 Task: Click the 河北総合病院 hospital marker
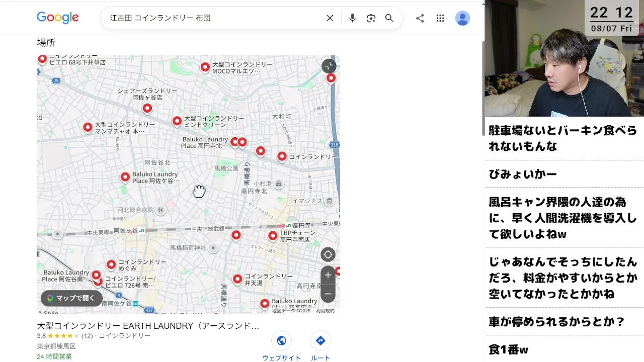pyautogui.click(x=160, y=210)
